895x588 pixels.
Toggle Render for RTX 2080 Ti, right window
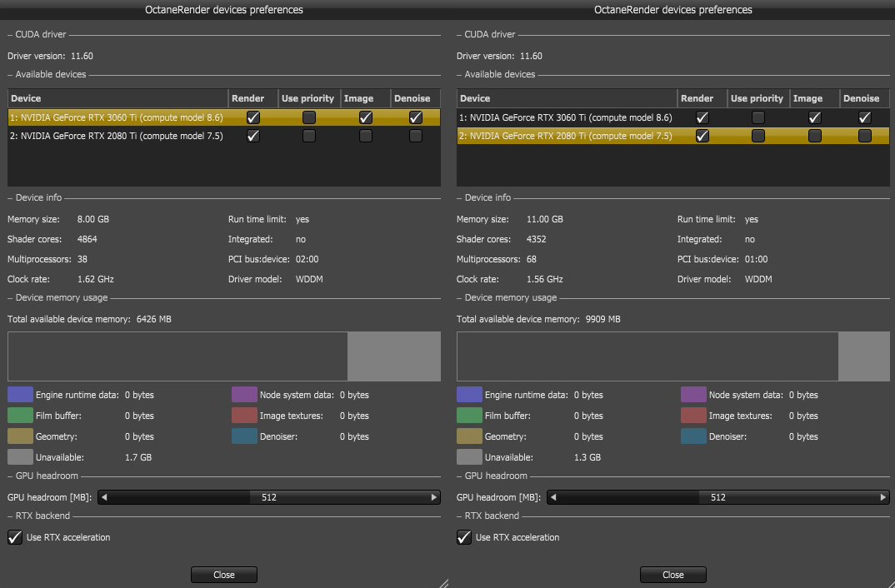click(702, 136)
